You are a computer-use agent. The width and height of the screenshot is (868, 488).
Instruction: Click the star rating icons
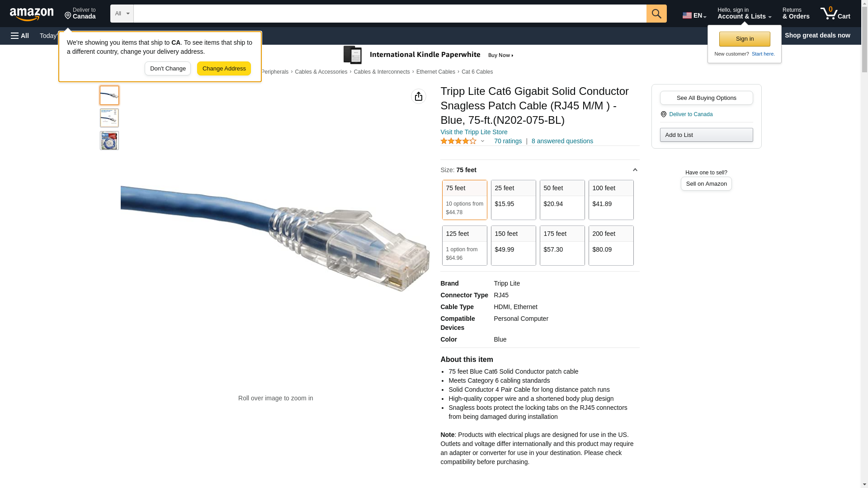point(458,141)
